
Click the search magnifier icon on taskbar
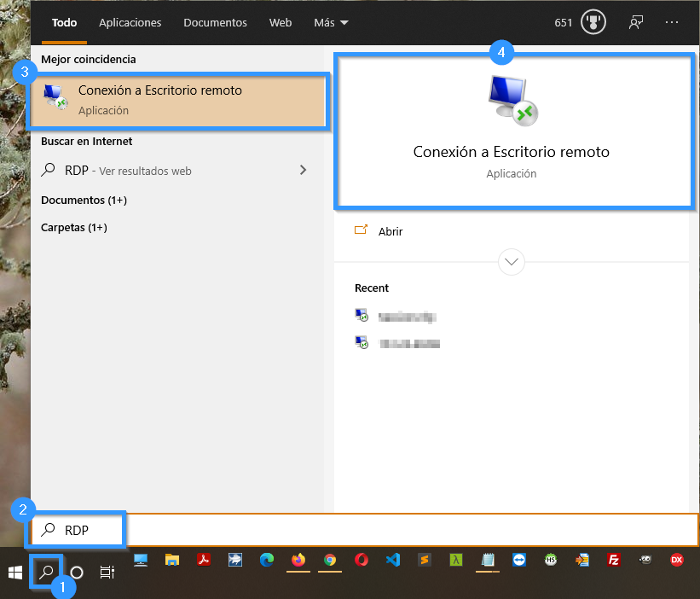pos(44,572)
